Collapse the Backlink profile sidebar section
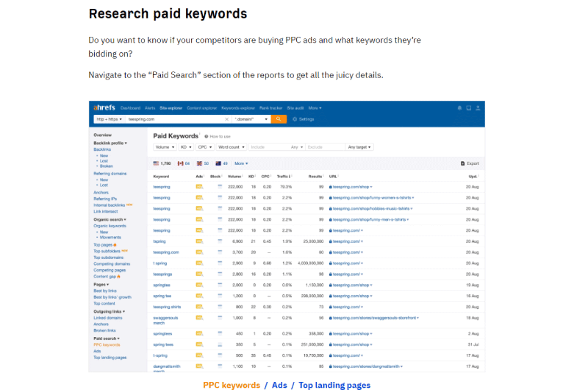Image resolution: width=588 pixels, height=390 pixels. pos(110,143)
